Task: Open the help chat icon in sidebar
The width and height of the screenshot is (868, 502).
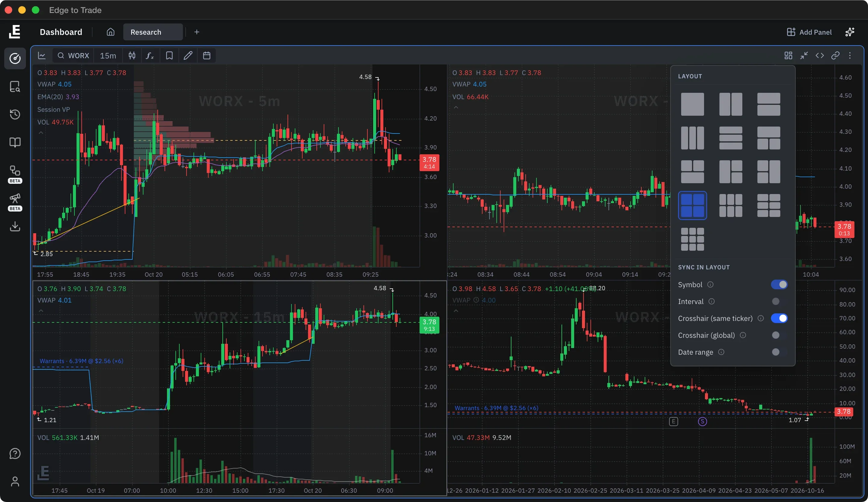Action: (15, 453)
